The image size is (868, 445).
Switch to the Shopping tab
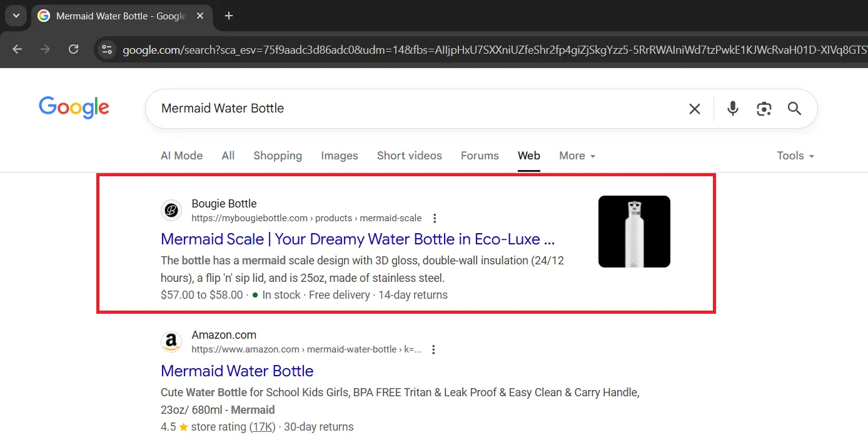[278, 156]
